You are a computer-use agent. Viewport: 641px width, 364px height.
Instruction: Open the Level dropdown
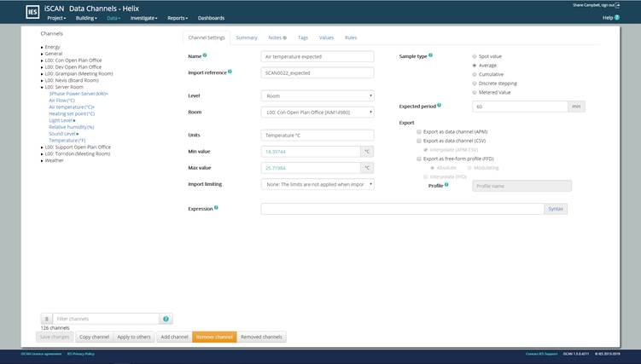tap(318, 95)
